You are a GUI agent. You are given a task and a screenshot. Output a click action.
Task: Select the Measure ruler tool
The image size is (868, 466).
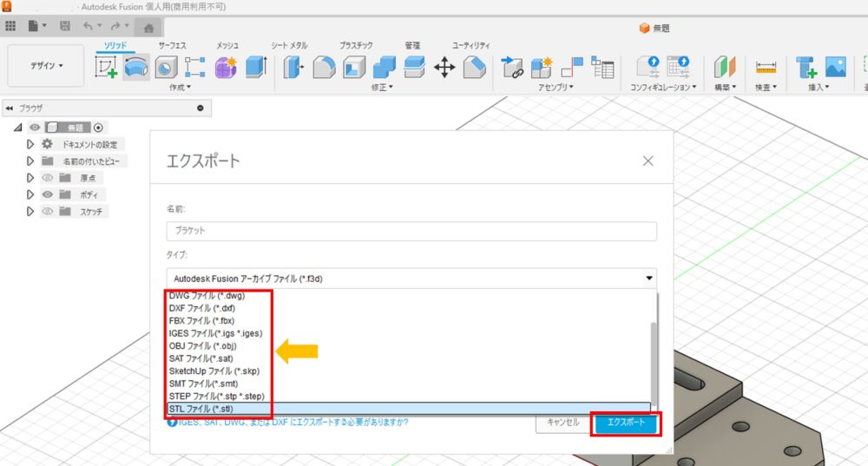pos(766,68)
